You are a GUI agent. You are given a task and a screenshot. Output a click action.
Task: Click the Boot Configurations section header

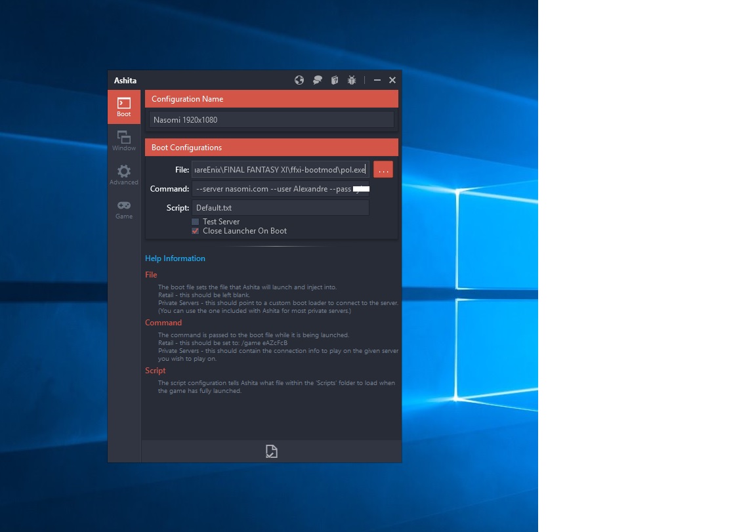[x=271, y=148]
